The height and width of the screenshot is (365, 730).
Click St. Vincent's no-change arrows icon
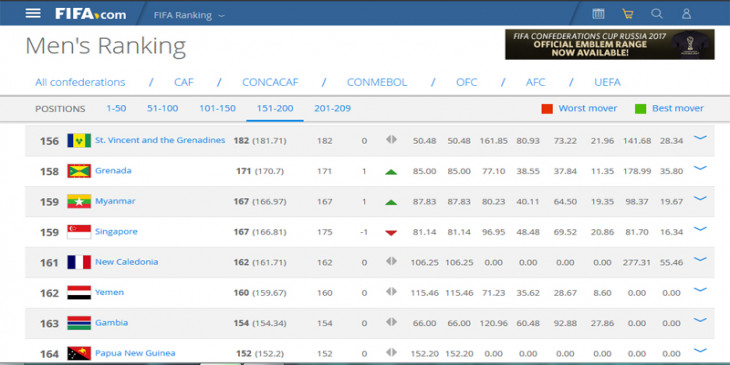(391, 139)
